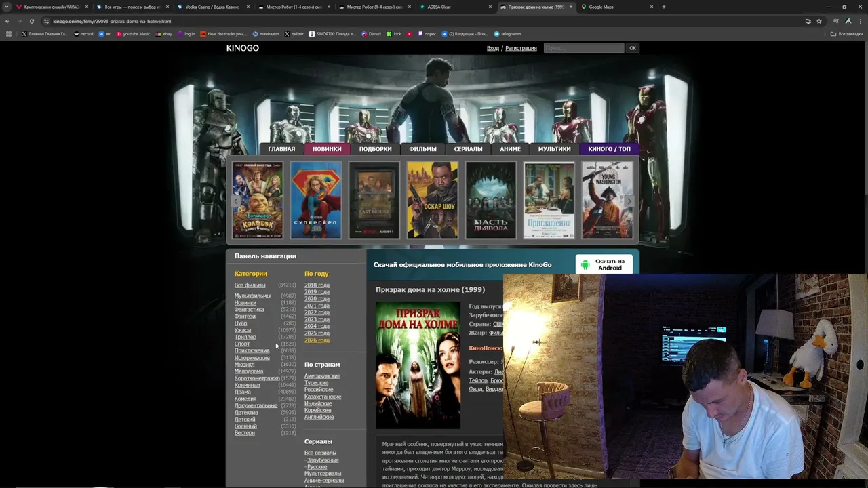Screen dimensions: 868x488
Task: Open the Chrome three-dot menu
Action: [x=860, y=21]
